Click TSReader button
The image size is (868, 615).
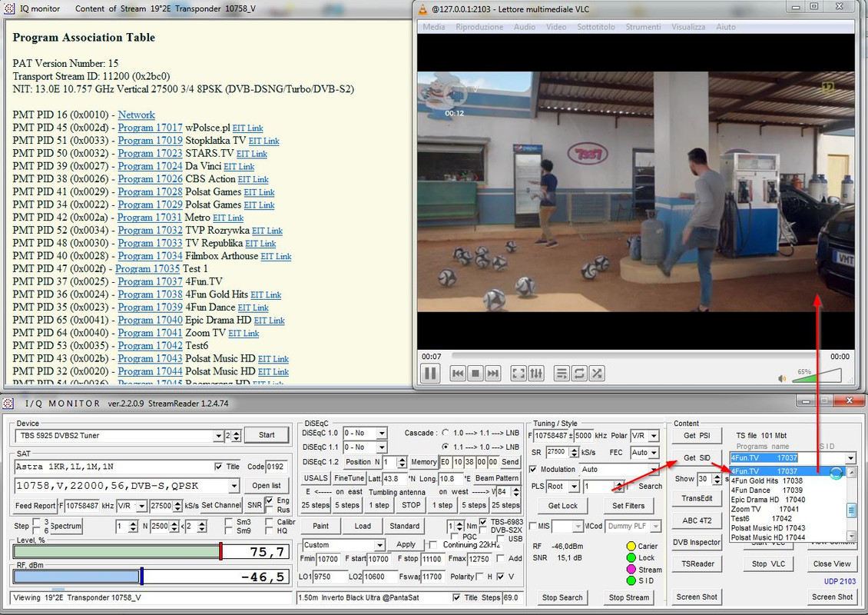coord(697,563)
